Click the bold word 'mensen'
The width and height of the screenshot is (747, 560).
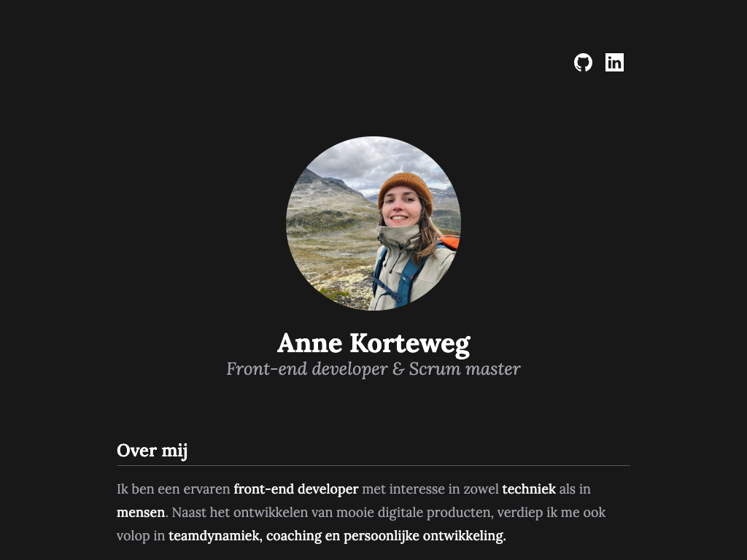click(141, 513)
